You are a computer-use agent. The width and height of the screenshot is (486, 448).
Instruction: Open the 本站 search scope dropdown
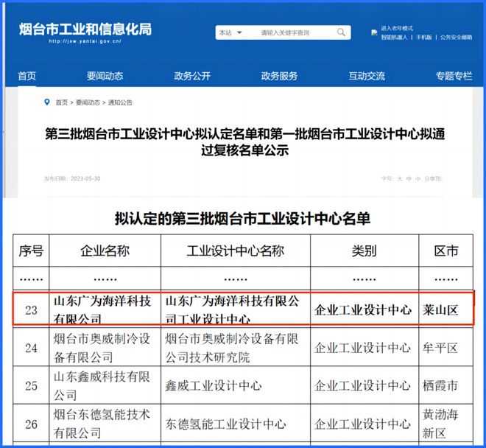pos(230,32)
